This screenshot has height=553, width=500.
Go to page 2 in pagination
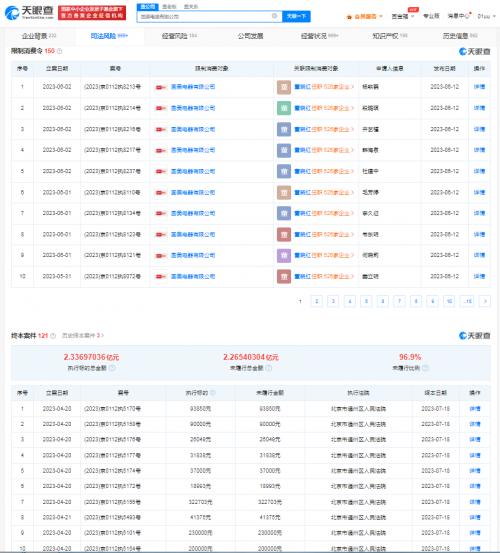click(316, 301)
